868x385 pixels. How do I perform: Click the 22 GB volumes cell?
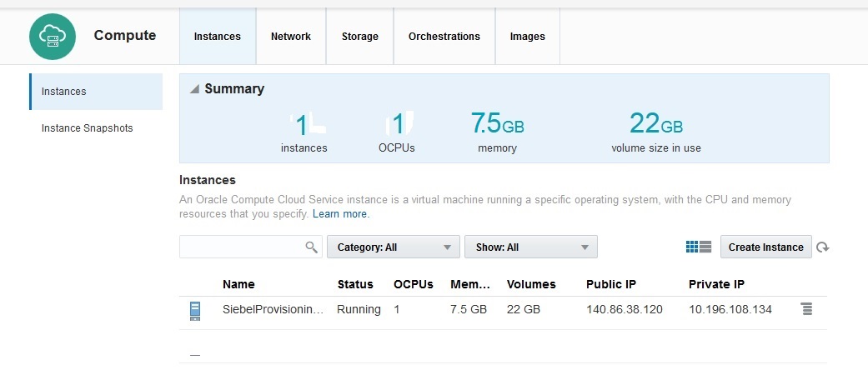click(x=524, y=309)
